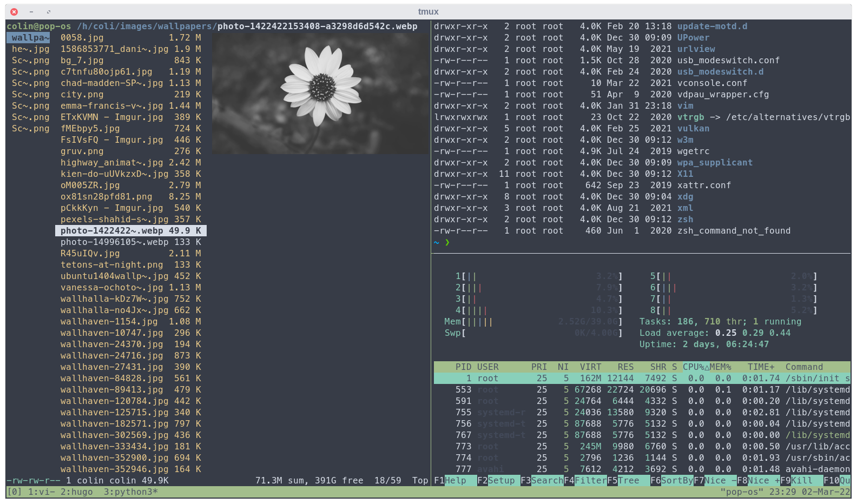Select file bg_7.jpg in ranger
This screenshot has width=857, height=504.
pos(131,61)
